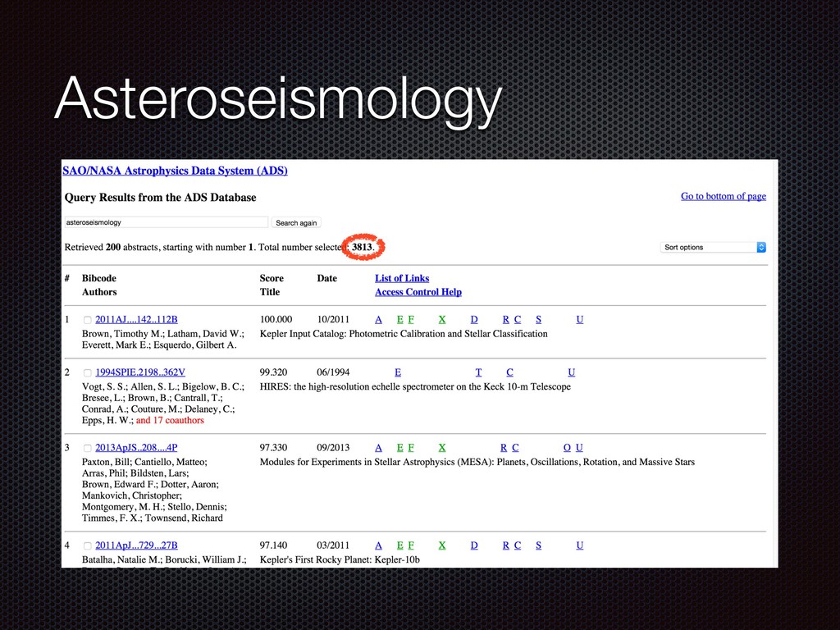
Task: Open D link for Kepler Input Catalog row
Action: pyautogui.click(x=474, y=319)
